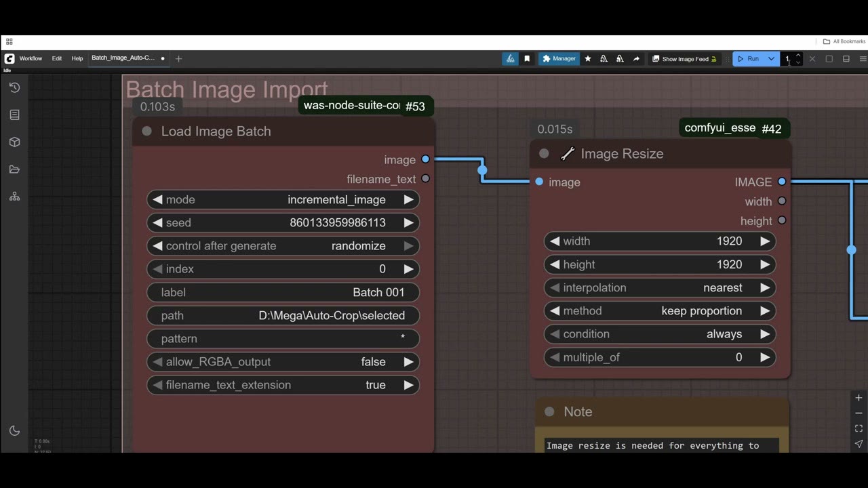The width and height of the screenshot is (868, 488).
Task: Click the share arrow icon in toolbar
Action: coord(636,59)
